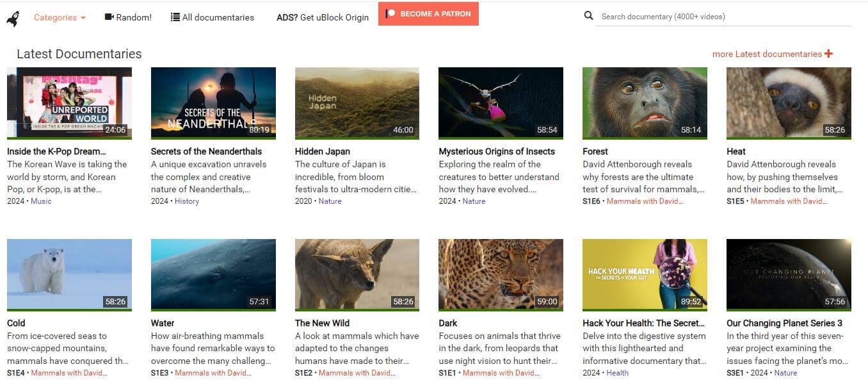Open the Secrets of the Neanderthals thumbnail
Viewport: 868px width, 380px height.
pos(213,103)
